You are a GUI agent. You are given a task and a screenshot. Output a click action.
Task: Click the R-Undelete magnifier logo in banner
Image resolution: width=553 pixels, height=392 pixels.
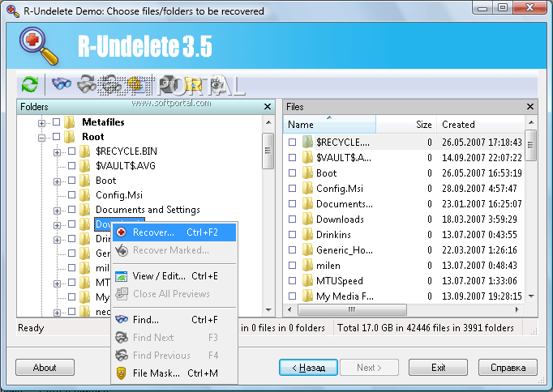pyautogui.click(x=38, y=46)
